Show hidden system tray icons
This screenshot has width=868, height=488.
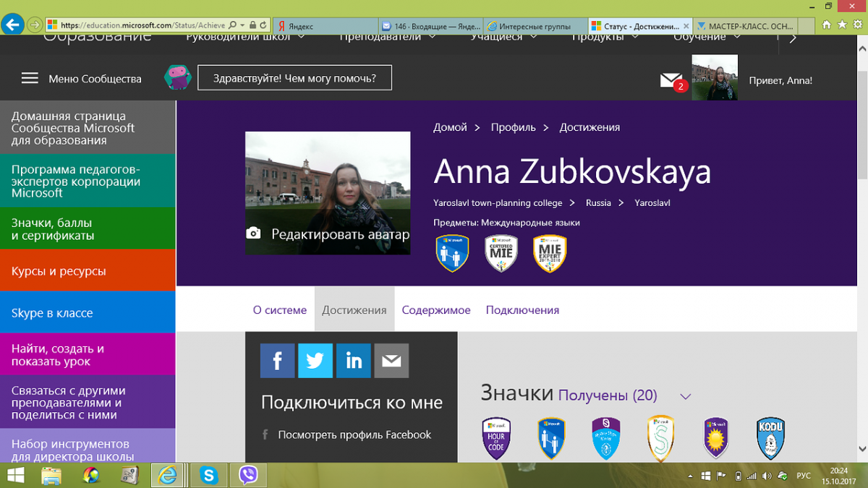tap(689, 476)
